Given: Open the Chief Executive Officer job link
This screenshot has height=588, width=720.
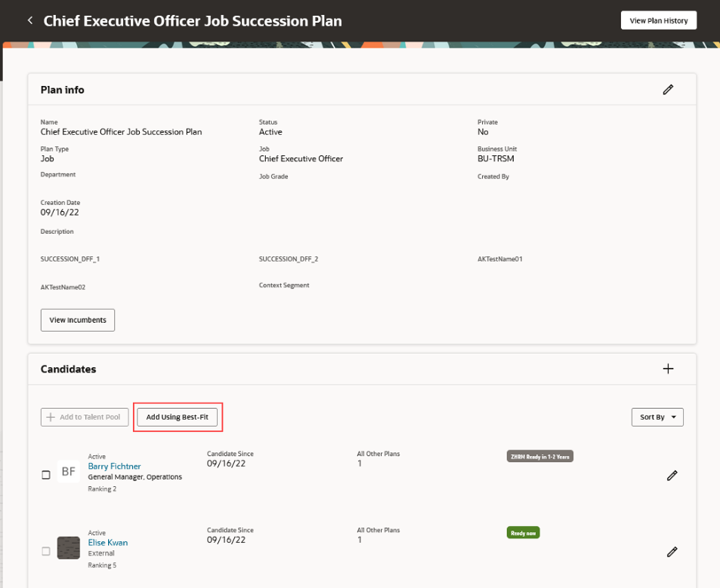Looking at the screenshot, I should pos(302,159).
